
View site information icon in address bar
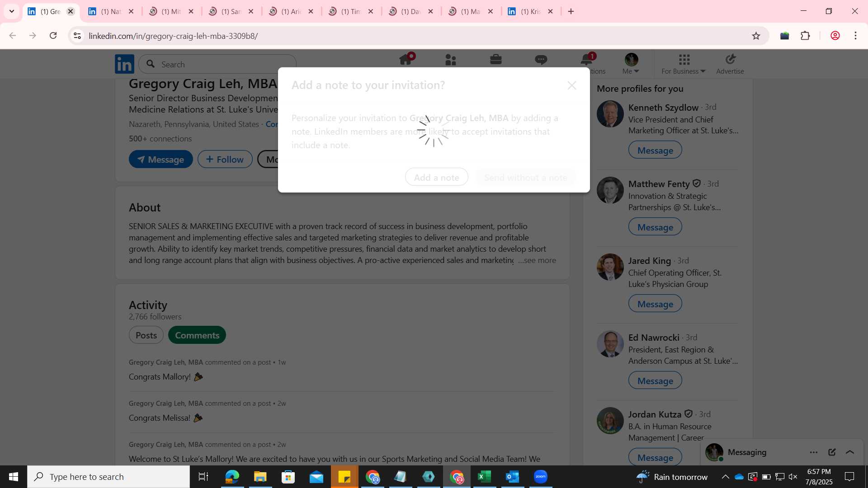tap(77, 36)
